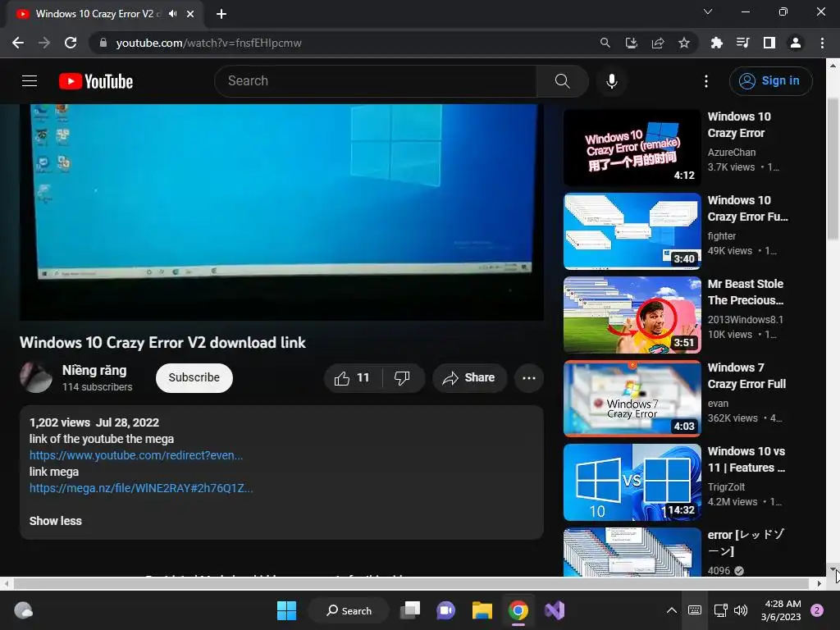The image size is (840, 630).
Task: Click TrigrZolt channel name
Action: (726, 487)
